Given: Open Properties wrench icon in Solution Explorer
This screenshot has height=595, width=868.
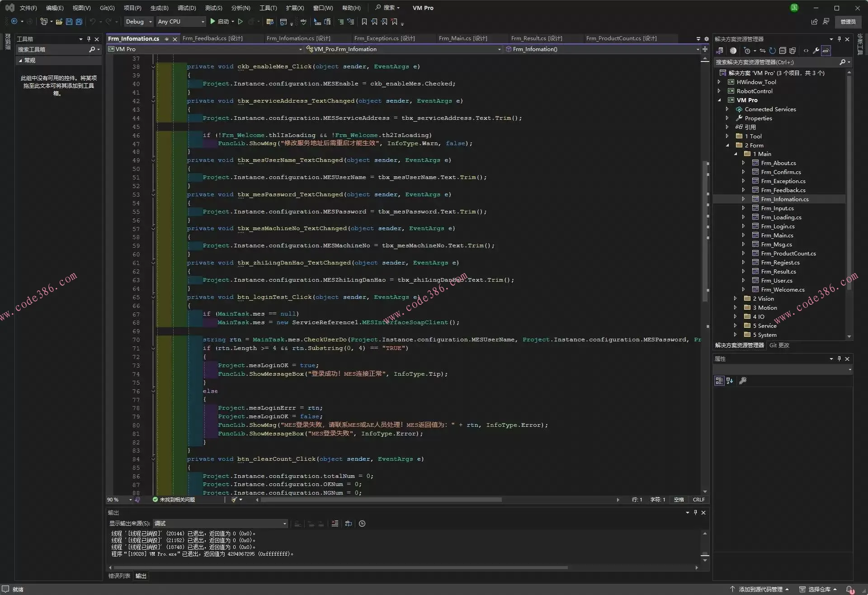Looking at the screenshot, I should click(x=816, y=51).
